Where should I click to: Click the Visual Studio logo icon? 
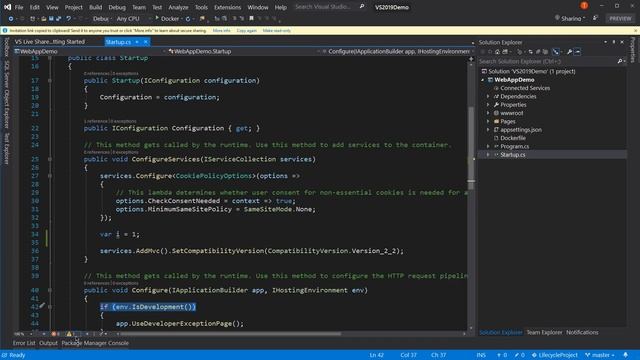7,7
